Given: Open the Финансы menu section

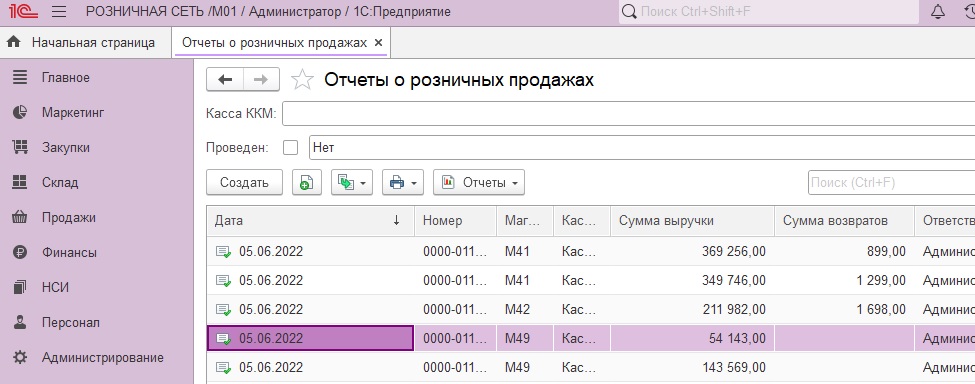Looking at the screenshot, I should coord(69,253).
